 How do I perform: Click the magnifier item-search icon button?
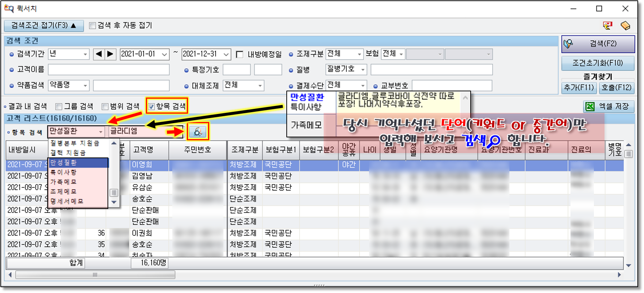tap(198, 132)
